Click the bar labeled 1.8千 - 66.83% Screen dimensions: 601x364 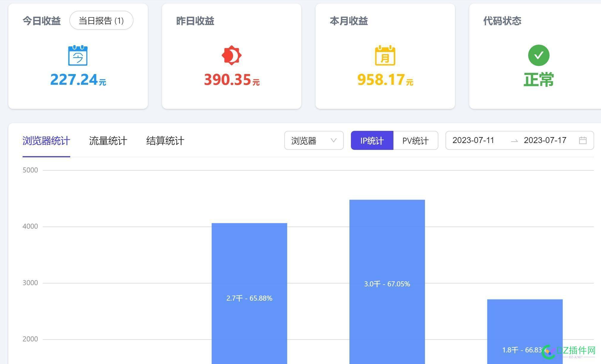525,332
